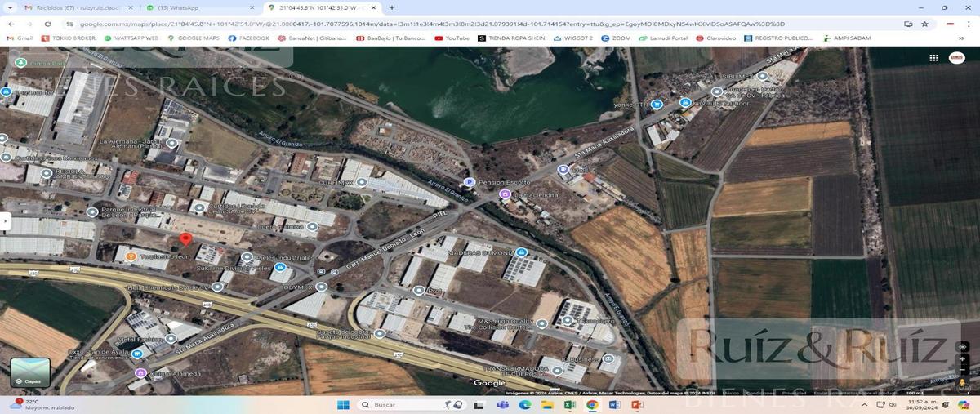This screenshot has height=414, width=980.
Task: Select the Pensión Escotto parking marker
Action: click(469, 182)
